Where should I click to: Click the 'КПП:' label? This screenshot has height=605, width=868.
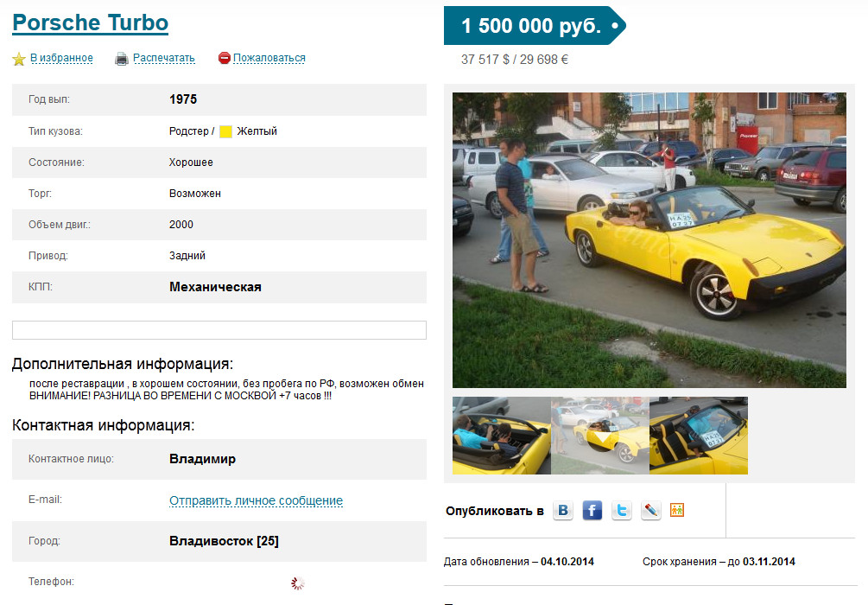(x=41, y=287)
